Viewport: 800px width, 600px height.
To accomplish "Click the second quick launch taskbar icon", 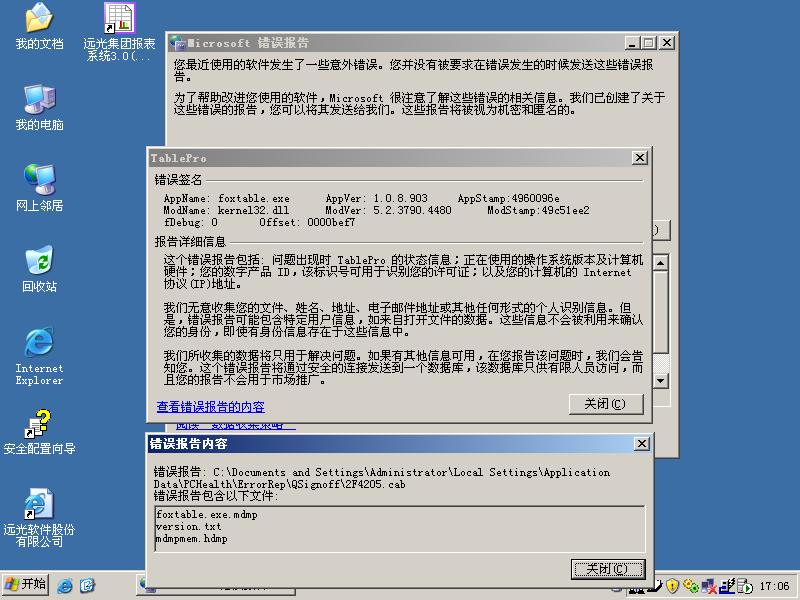I will pyautogui.click(x=87, y=585).
